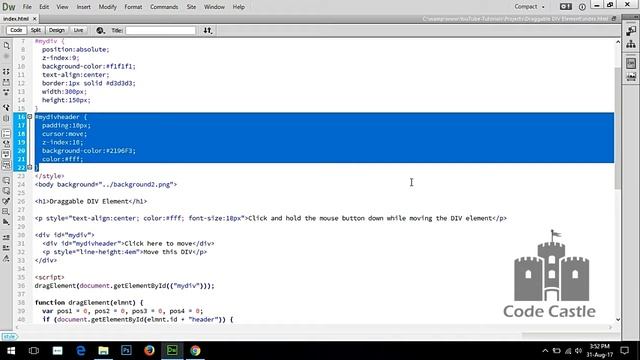Image resolution: width=640 pixels, height=360 pixels.
Task: Open Windows Start menu
Action: click(11, 351)
